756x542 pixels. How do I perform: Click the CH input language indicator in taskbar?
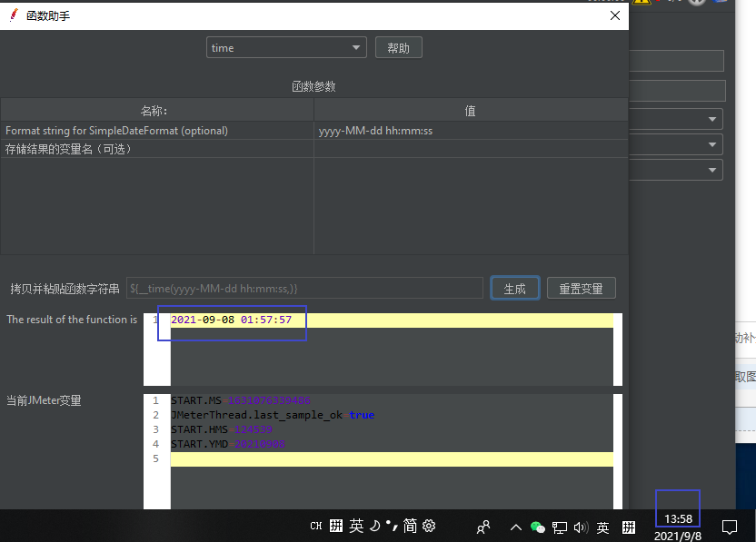[316, 526]
